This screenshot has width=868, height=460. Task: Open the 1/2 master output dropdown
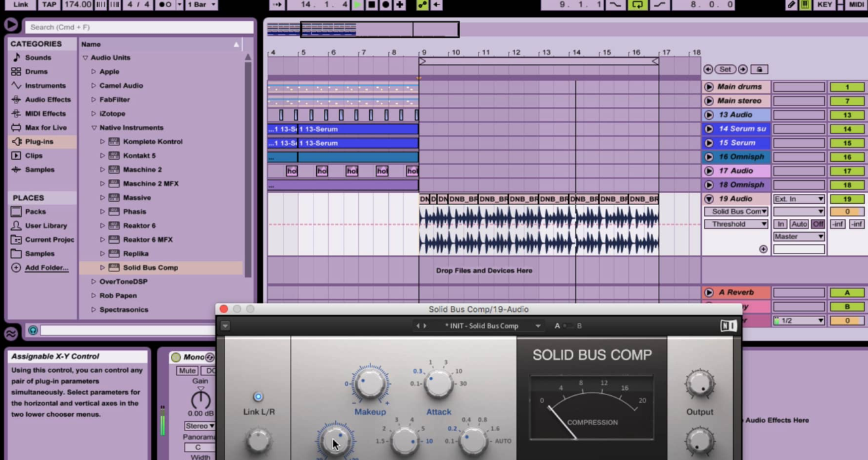[x=799, y=321]
